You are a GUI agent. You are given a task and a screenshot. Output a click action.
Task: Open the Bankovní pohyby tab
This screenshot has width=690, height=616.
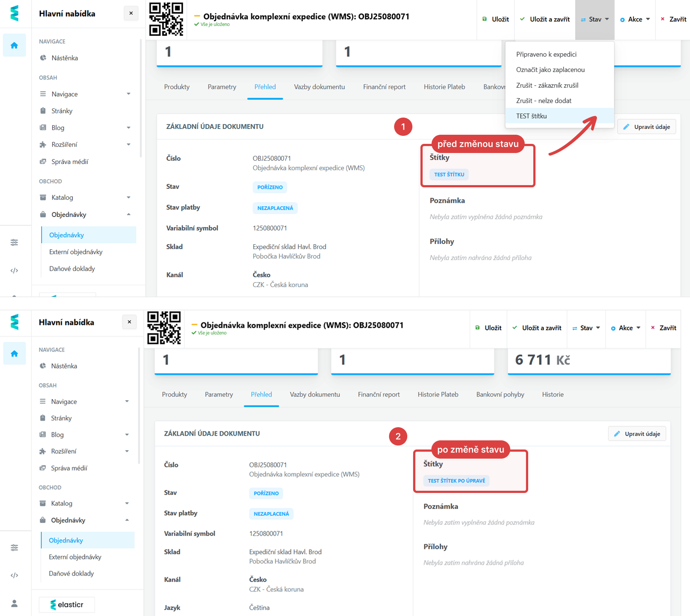500,394
